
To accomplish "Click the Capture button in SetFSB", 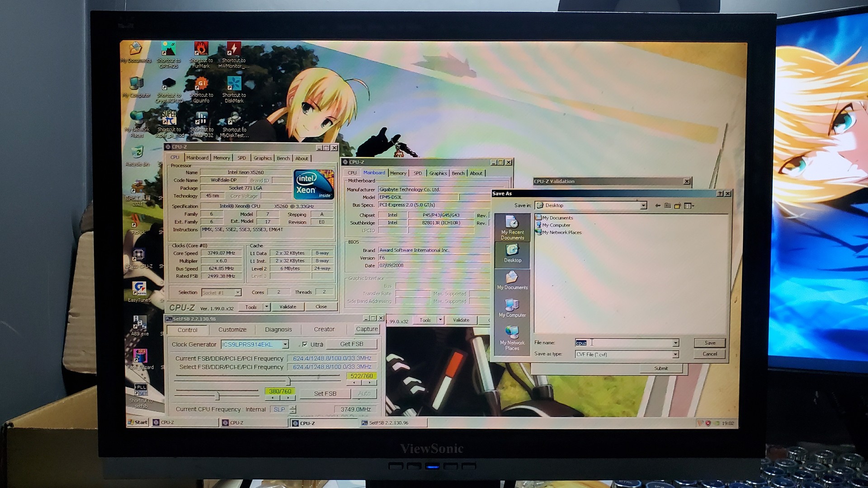I will tap(367, 329).
